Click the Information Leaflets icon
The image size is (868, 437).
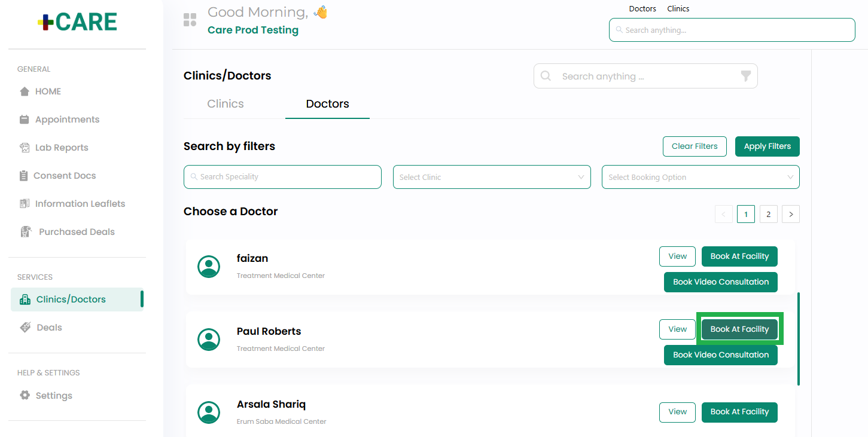pyautogui.click(x=25, y=204)
